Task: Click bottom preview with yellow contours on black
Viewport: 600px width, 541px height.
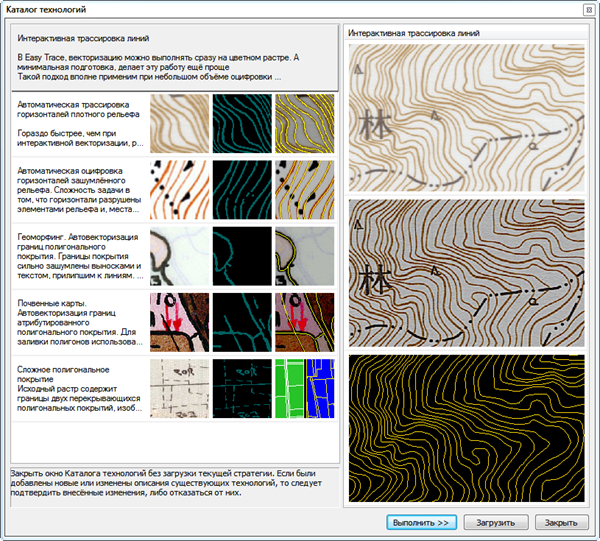Action: pos(465,426)
